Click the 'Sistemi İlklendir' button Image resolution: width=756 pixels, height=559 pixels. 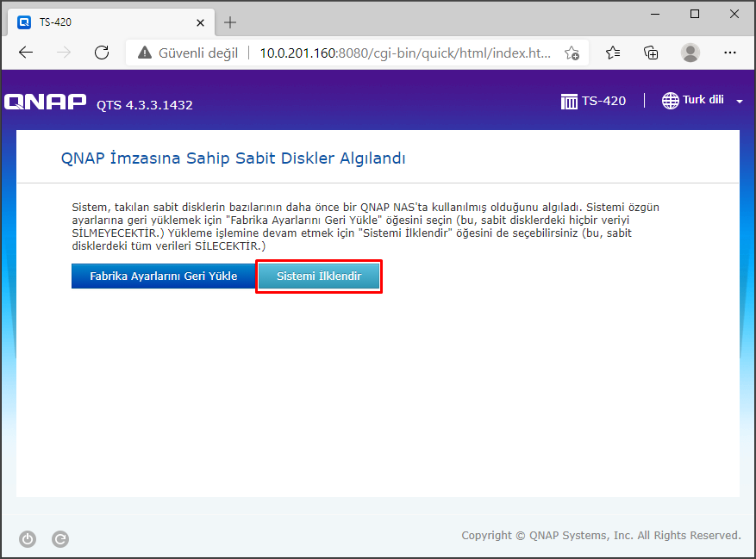coord(319,276)
